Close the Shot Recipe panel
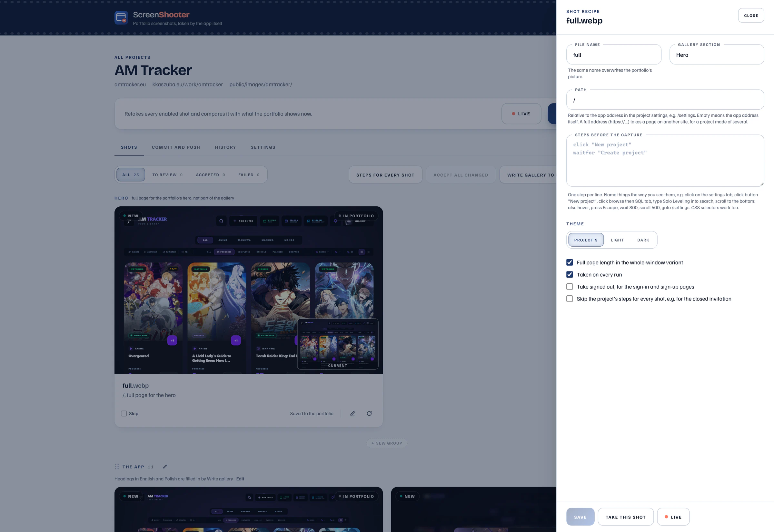 click(x=751, y=16)
